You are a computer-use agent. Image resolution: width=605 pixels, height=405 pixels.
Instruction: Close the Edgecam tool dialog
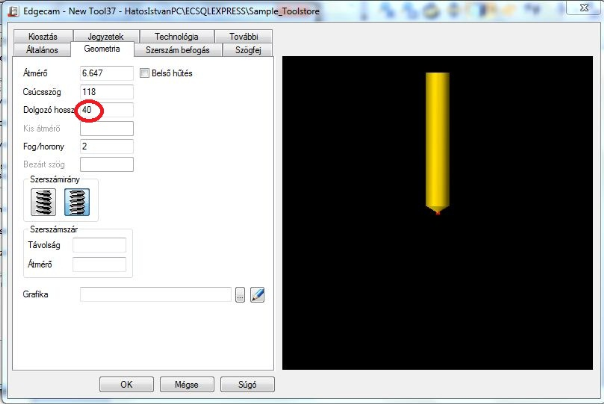tap(584, 7)
